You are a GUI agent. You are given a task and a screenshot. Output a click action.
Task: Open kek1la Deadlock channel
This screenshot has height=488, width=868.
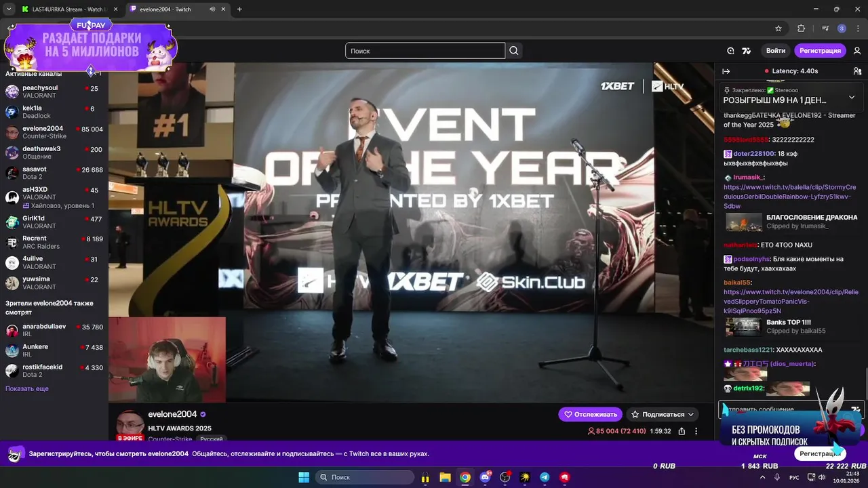coord(54,112)
